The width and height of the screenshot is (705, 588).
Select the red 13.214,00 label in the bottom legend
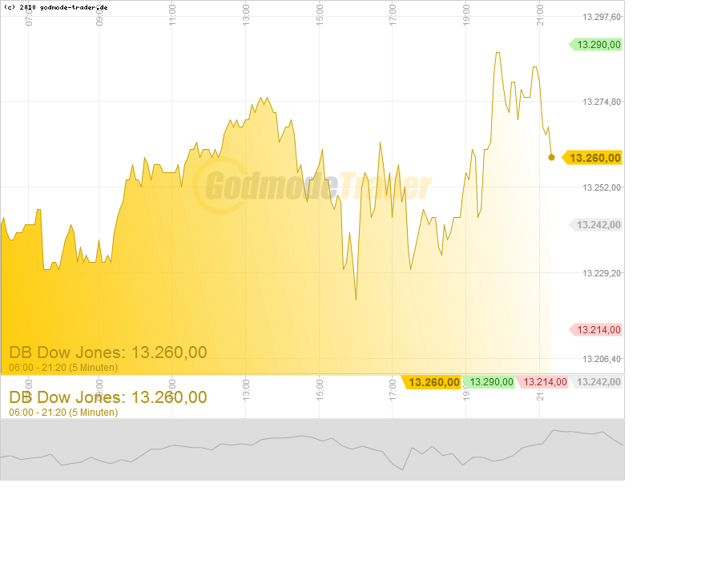543,383
